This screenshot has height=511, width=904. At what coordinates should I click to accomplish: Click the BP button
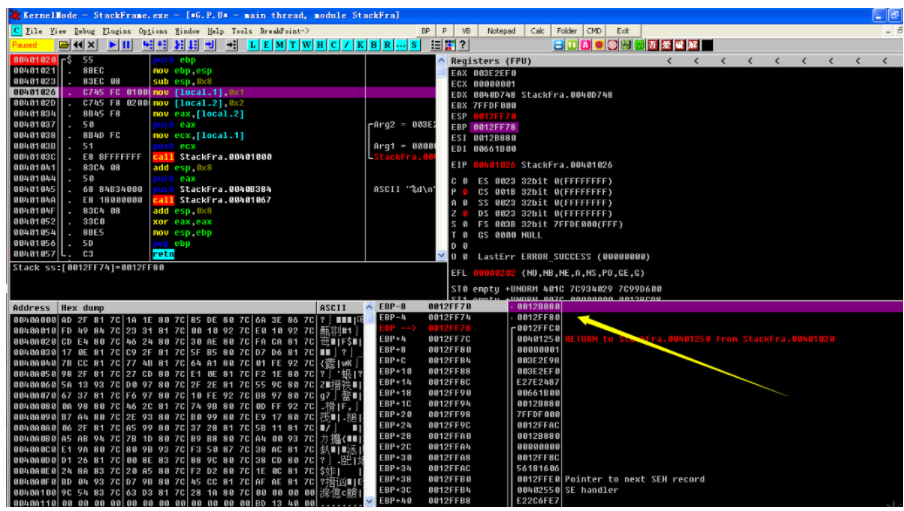tap(425, 31)
